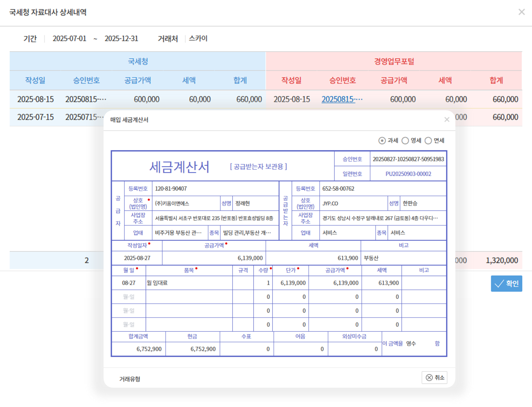Select the 영세 radio button
532x407 pixels.
(x=405, y=141)
